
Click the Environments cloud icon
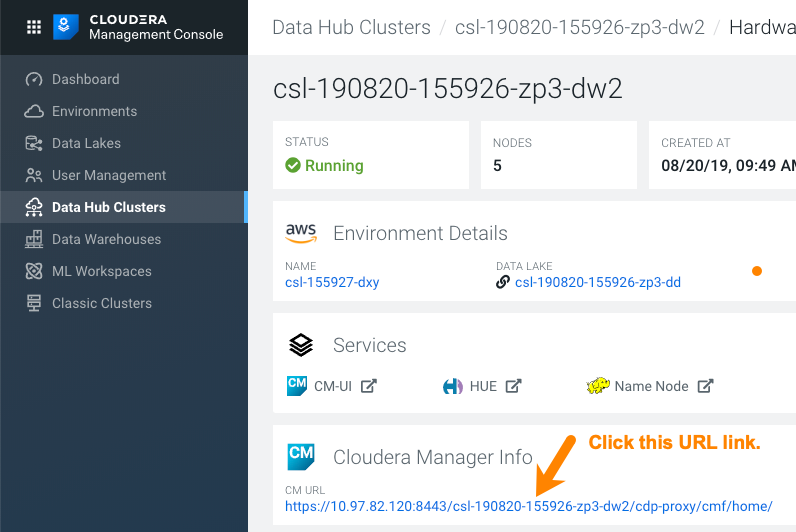pos(34,111)
